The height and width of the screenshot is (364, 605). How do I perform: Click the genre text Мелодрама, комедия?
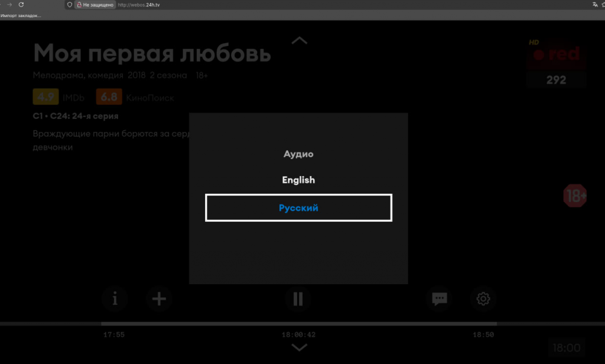click(x=78, y=75)
